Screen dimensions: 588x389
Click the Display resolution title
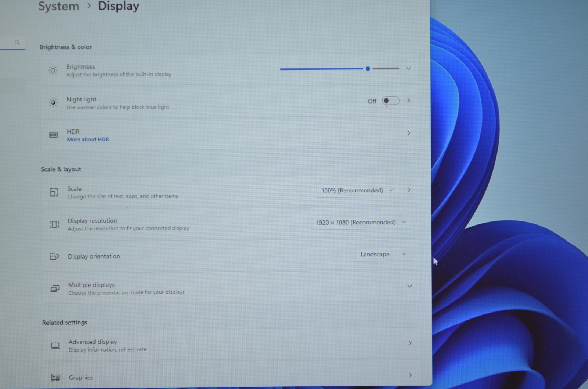click(x=92, y=220)
